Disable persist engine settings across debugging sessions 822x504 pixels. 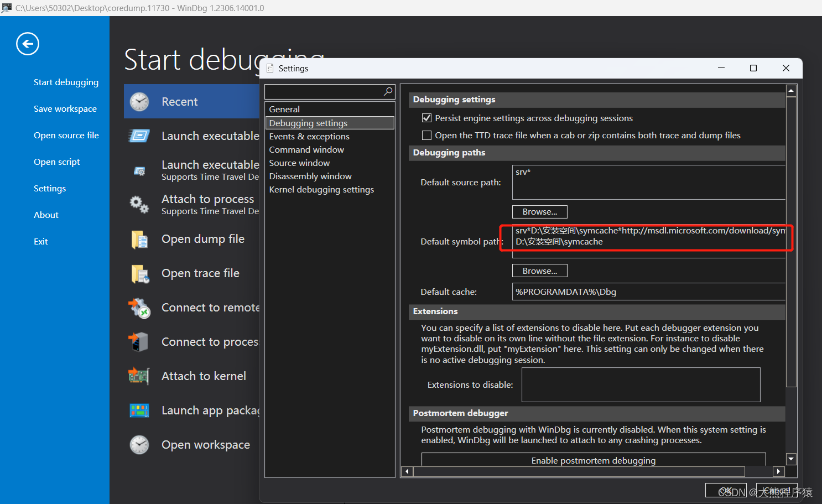426,117
